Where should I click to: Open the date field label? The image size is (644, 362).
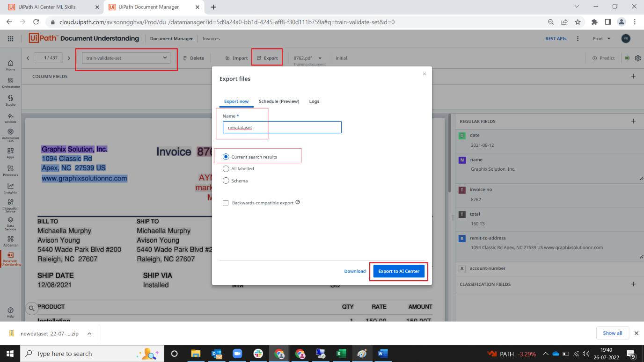point(475,135)
